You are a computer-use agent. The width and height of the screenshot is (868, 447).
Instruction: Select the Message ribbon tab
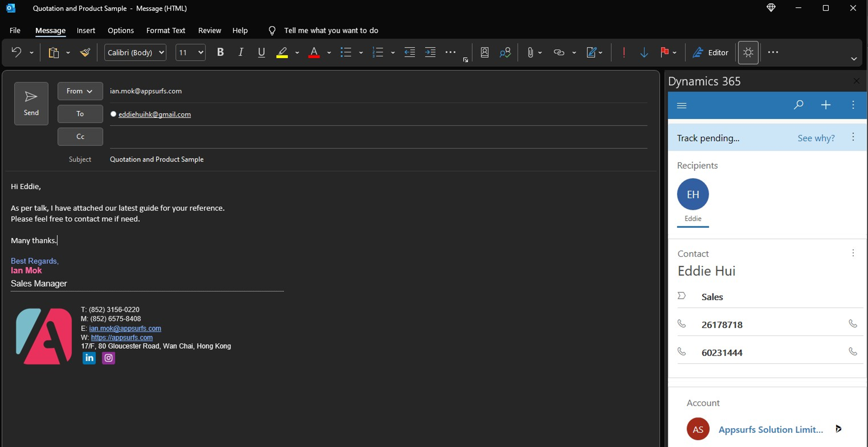click(50, 30)
